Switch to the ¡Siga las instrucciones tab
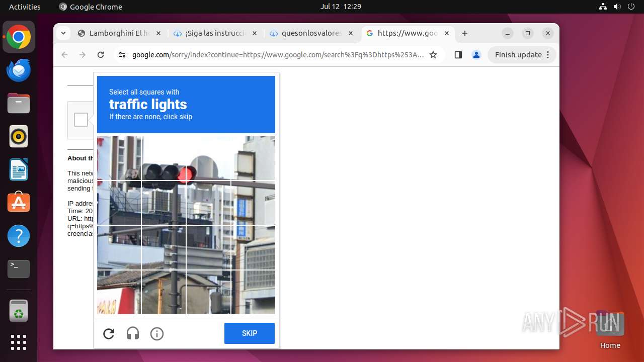644x362 pixels. pos(215,33)
